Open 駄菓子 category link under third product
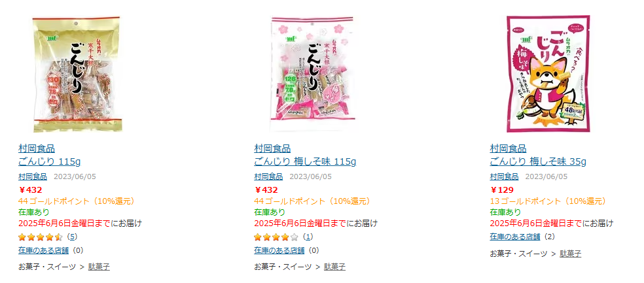 [571, 254]
